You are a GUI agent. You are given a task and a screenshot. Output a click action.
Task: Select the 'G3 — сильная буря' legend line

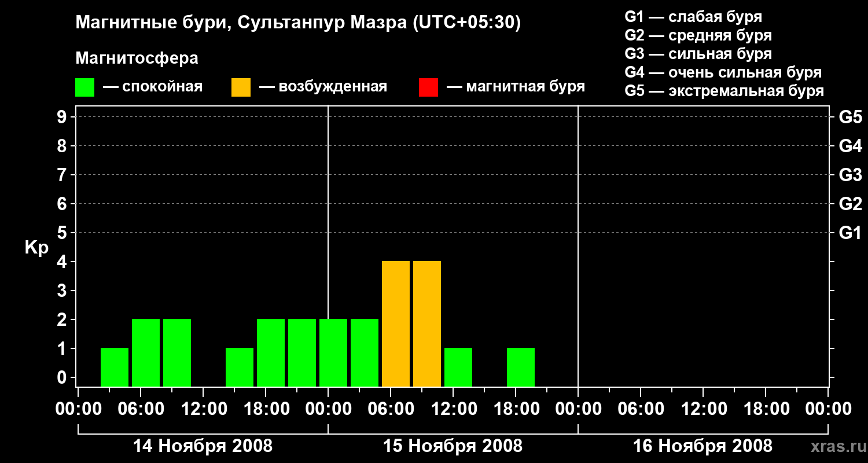[698, 54]
